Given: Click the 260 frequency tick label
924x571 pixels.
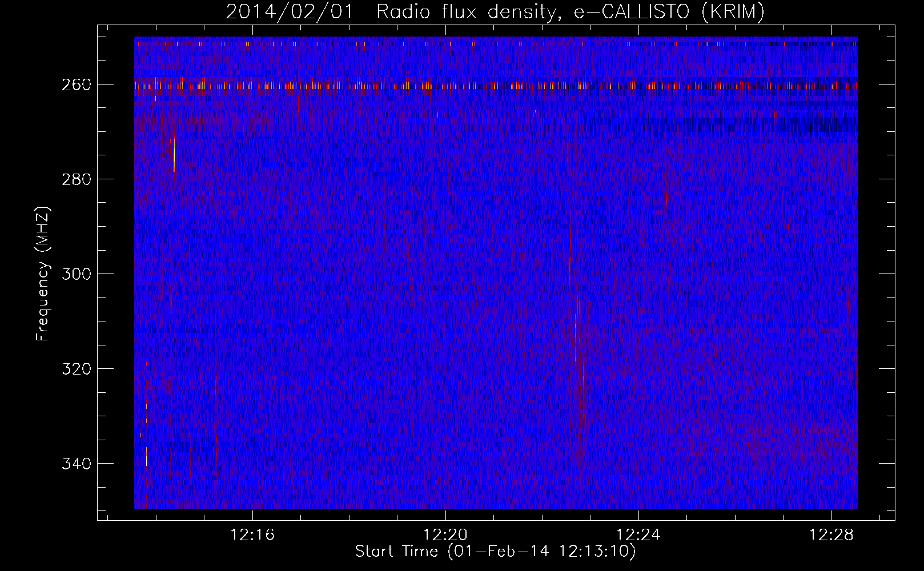Looking at the screenshot, I should pos(77,85).
